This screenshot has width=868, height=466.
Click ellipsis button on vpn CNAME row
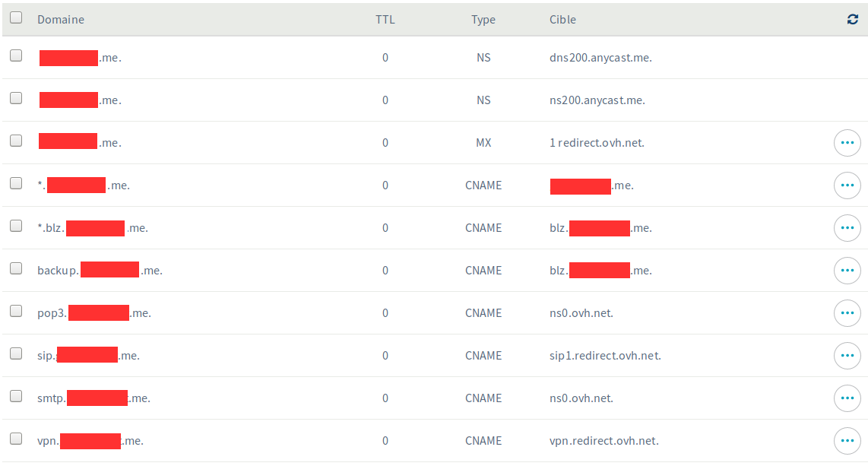[847, 441]
